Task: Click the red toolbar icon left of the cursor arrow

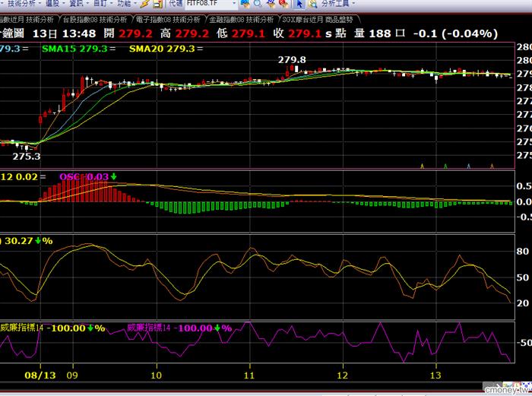Action: tap(283, 4)
